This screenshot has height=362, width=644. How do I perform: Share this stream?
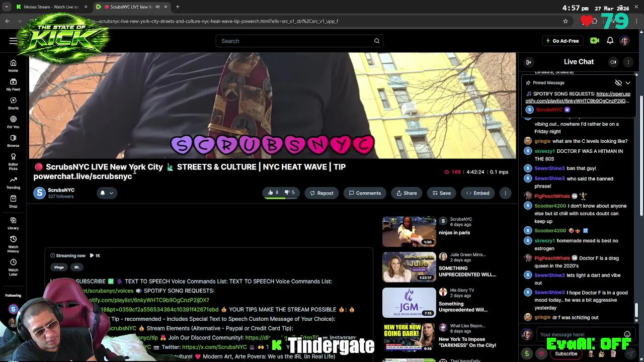tap(407, 193)
